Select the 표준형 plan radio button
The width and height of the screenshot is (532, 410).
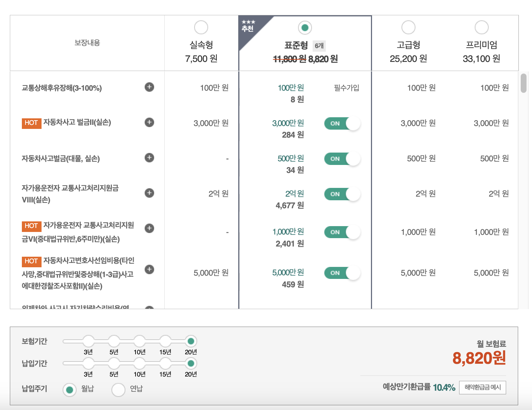click(305, 28)
